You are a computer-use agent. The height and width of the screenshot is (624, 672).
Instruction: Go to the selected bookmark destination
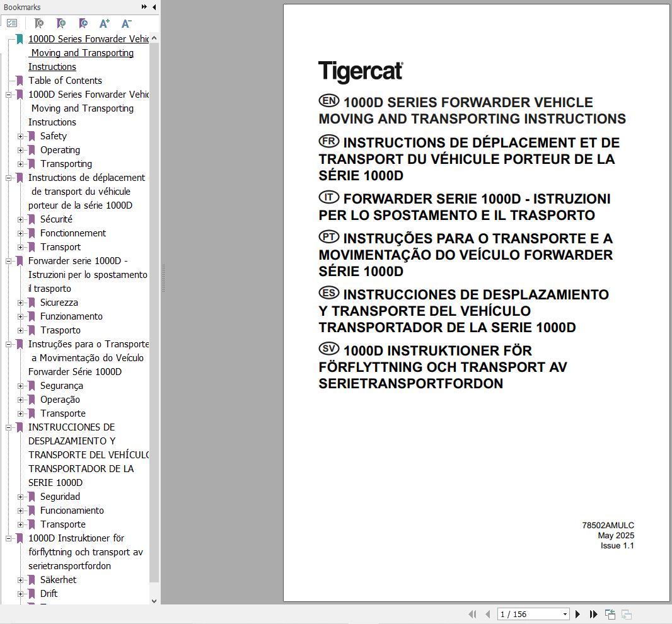[x=83, y=23]
